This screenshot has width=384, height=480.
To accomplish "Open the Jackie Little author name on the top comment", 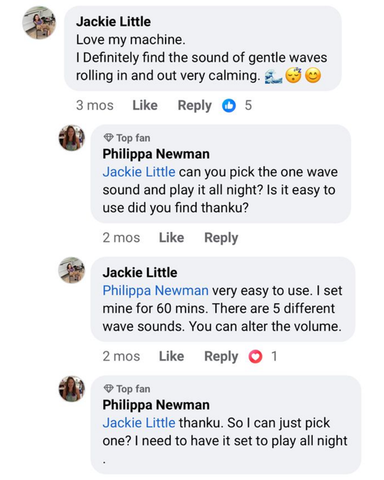I will click(113, 22).
